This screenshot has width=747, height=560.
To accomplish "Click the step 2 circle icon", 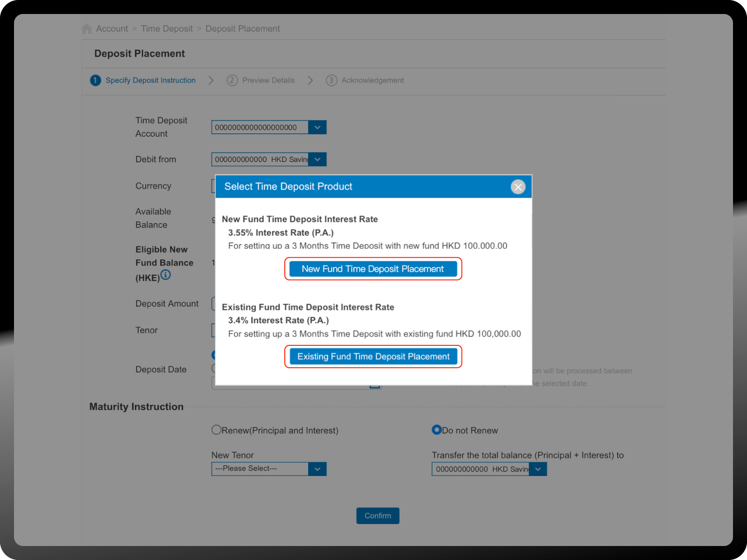I will pyautogui.click(x=232, y=80).
